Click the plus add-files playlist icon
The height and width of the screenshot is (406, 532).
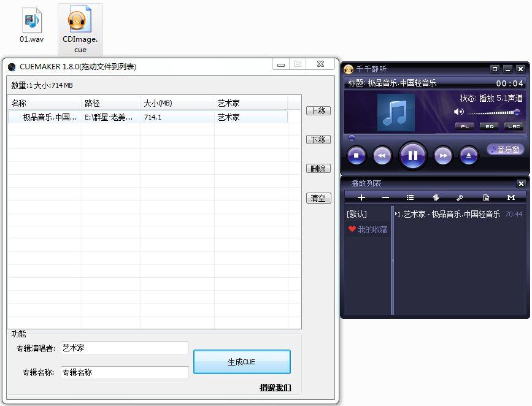point(361,197)
